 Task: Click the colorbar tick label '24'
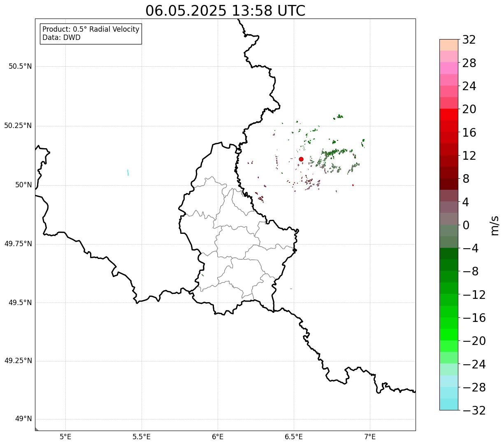pyautogui.click(x=469, y=86)
